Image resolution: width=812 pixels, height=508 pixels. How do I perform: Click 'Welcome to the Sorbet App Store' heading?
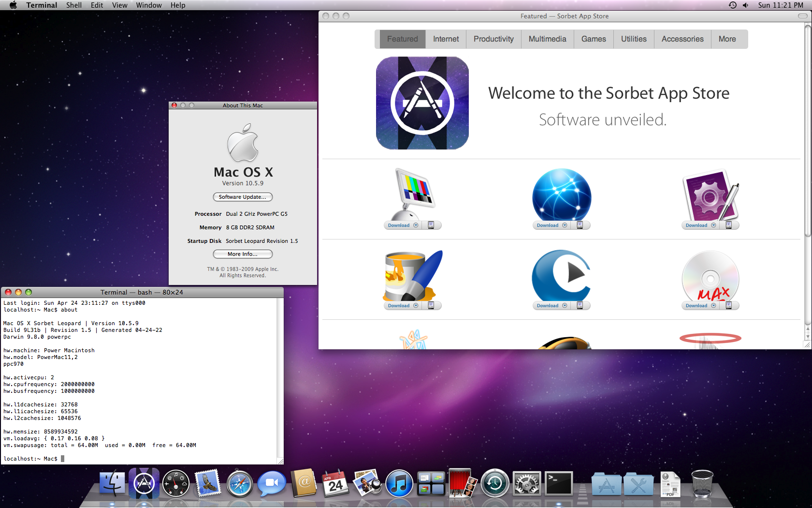[x=609, y=93]
